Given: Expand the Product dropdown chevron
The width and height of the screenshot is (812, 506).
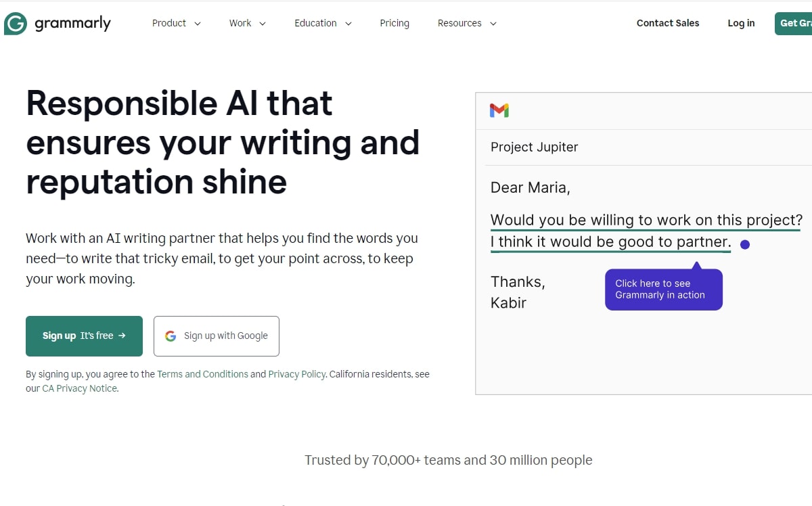Looking at the screenshot, I should 198,24.
